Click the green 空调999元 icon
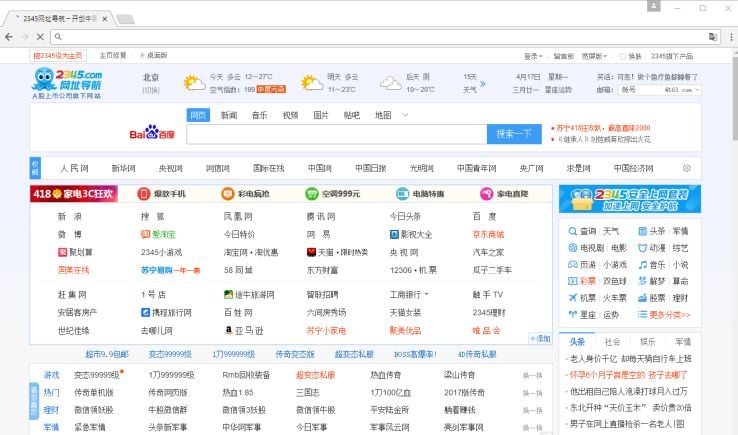 click(312, 193)
